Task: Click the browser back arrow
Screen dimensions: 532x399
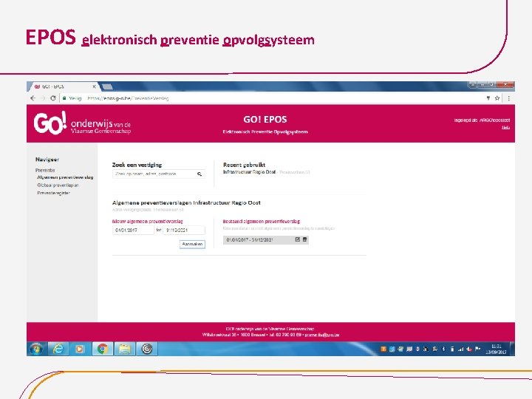Action: pyautogui.click(x=33, y=98)
